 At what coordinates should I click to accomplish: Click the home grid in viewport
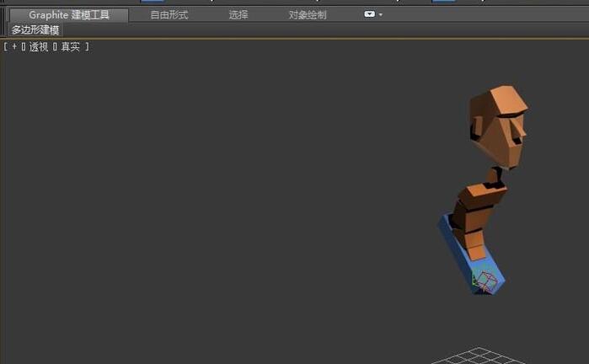coord(479,356)
